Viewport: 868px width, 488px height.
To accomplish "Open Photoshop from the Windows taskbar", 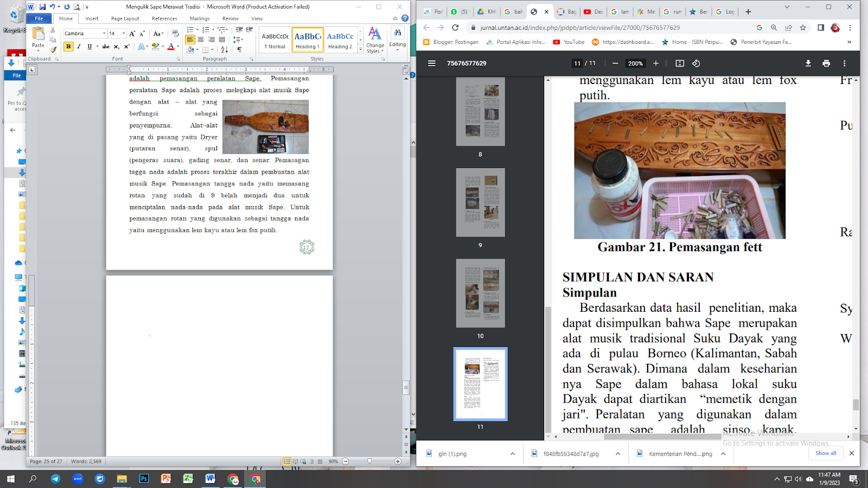I will pyautogui.click(x=144, y=479).
